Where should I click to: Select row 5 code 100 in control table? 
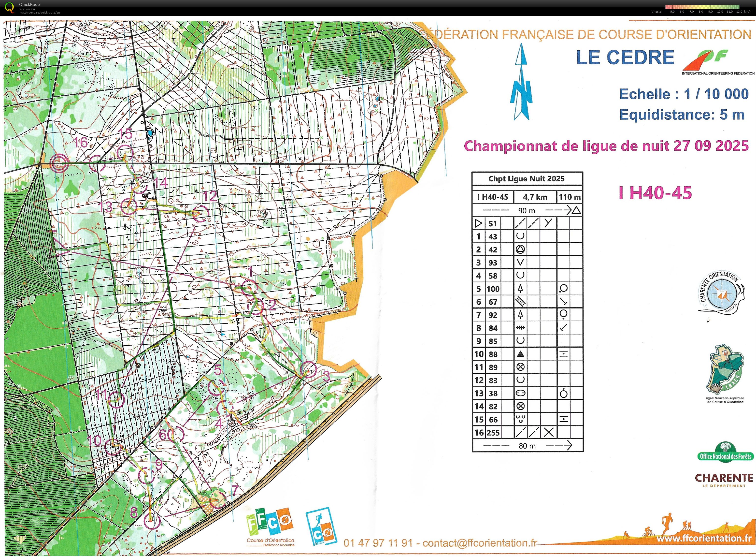pos(493,289)
